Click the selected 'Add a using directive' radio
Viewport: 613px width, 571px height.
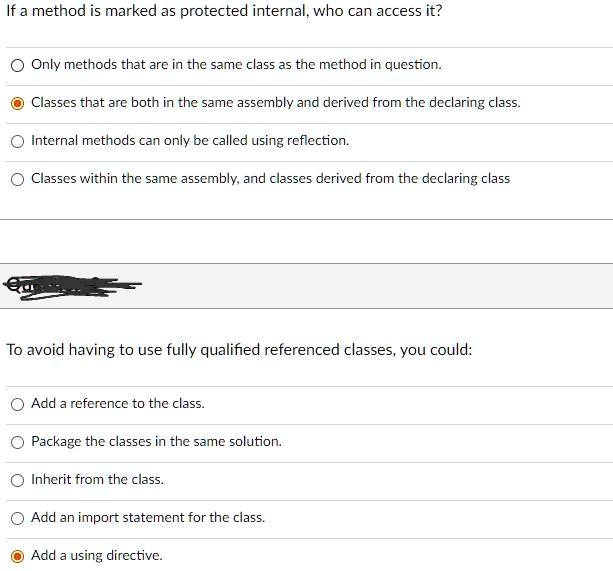coord(17,556)
